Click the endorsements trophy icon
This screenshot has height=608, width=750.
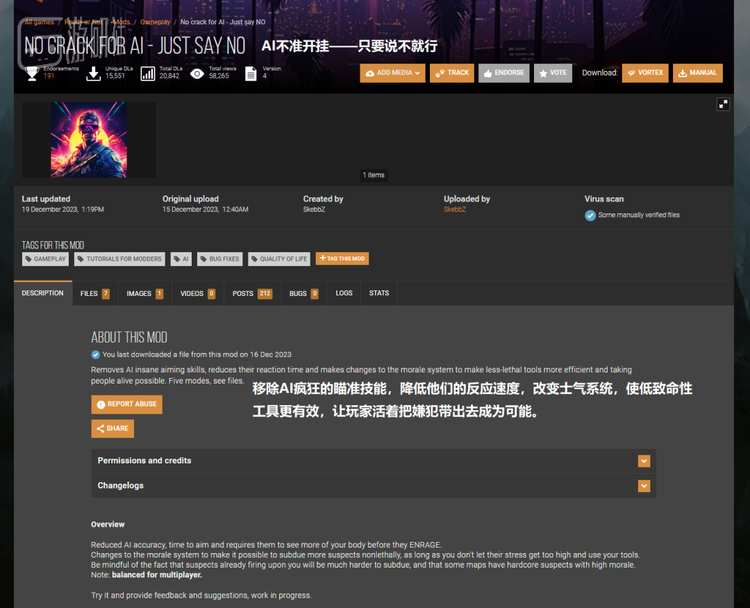coord(32,73)
